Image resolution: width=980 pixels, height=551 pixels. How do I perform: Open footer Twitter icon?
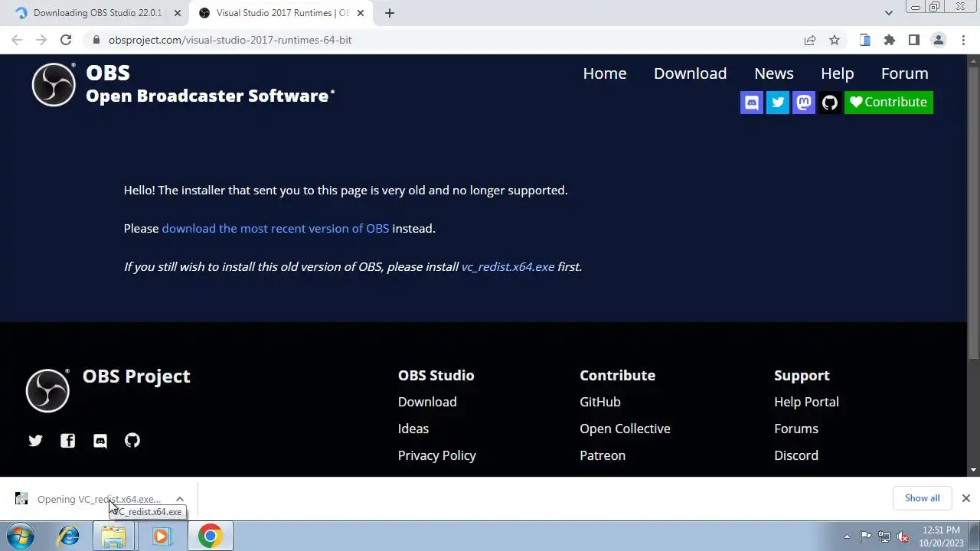click(35, 440)
